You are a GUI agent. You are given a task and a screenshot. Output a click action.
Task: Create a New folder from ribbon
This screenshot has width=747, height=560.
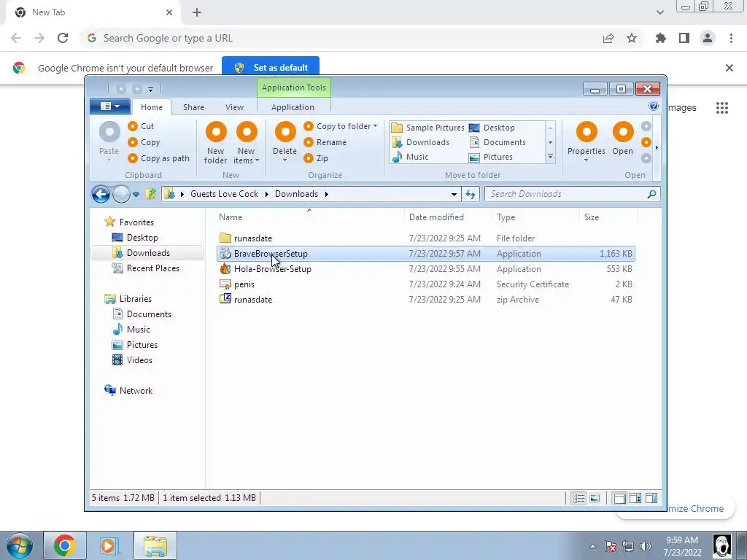[216, 143]
